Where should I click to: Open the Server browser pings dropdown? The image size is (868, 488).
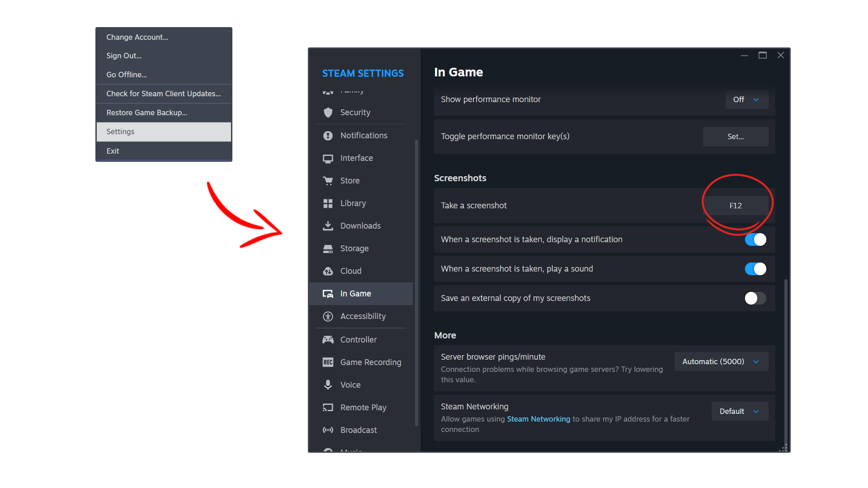(721, 361)
